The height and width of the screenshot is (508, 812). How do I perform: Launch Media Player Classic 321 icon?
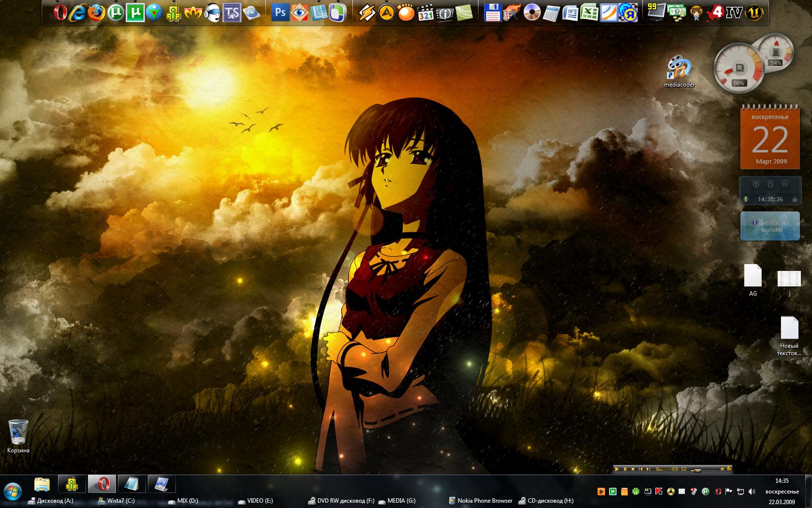425,13
